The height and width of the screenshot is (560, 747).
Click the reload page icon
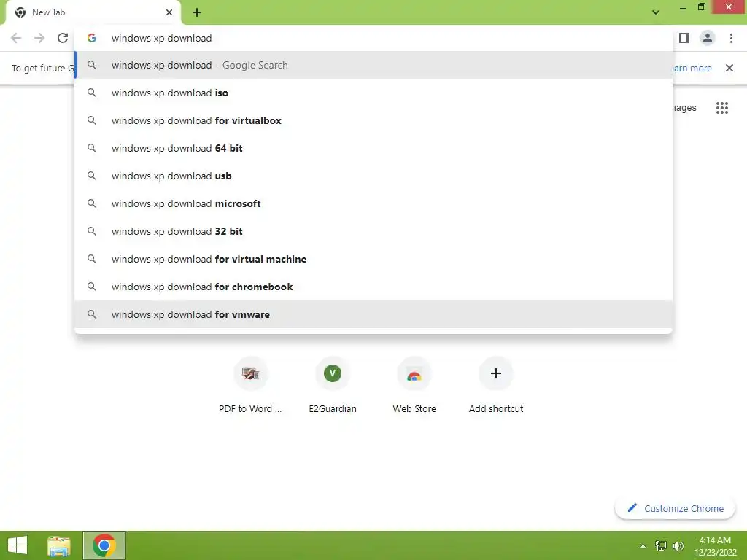pos(63,38)
